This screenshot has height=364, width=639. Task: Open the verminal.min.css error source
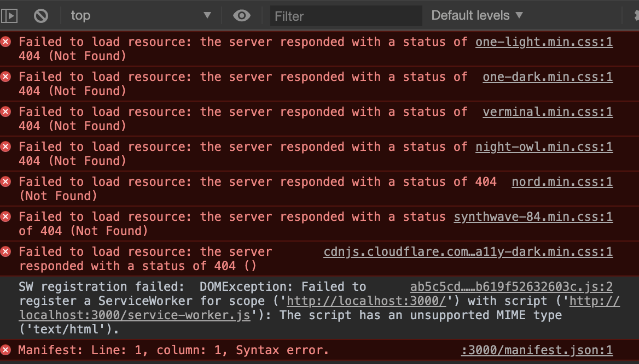coord(548,111)
